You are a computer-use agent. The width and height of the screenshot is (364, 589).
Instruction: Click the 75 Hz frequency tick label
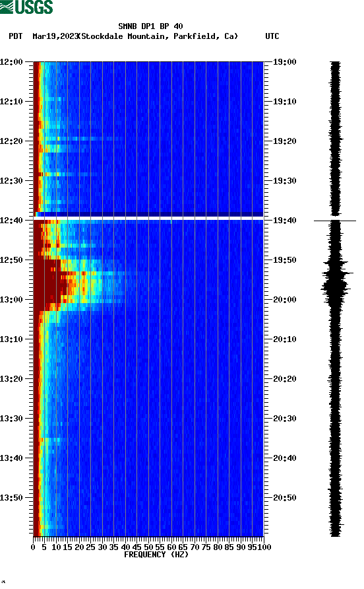206,547
